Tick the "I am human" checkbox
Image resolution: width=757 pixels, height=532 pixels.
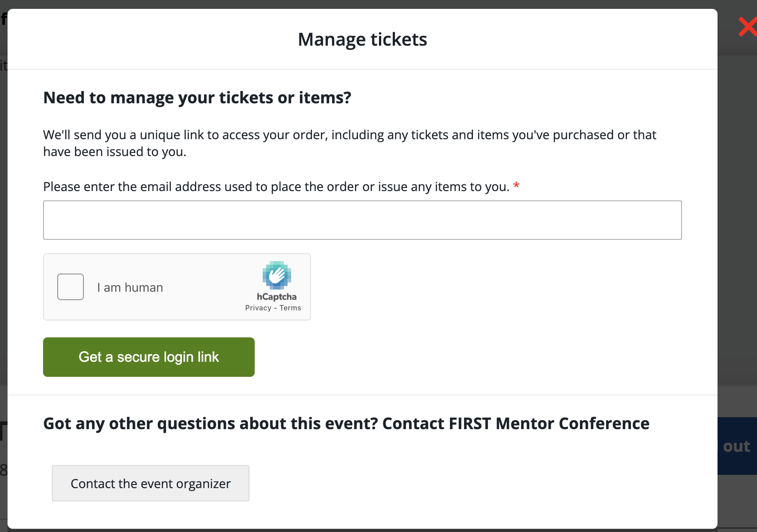pos(71,287)
